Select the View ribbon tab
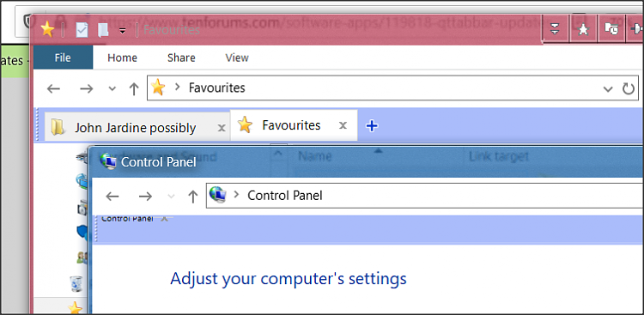 [237, 58]
